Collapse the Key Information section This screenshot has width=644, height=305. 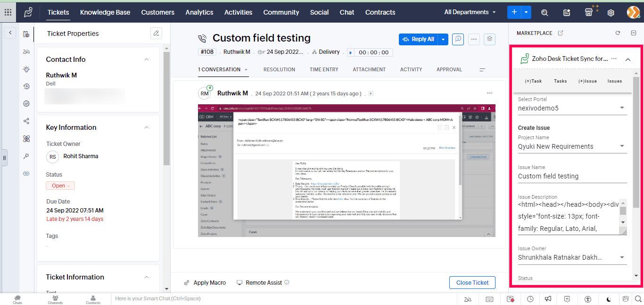tap(147, 127)
